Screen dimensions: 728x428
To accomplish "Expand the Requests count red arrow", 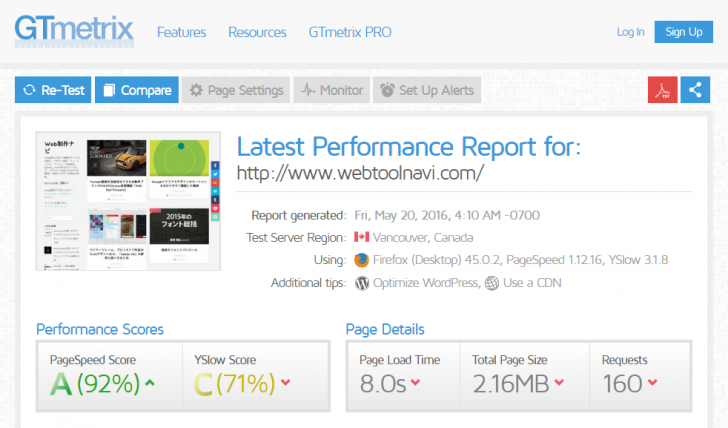I will point(653,383).
